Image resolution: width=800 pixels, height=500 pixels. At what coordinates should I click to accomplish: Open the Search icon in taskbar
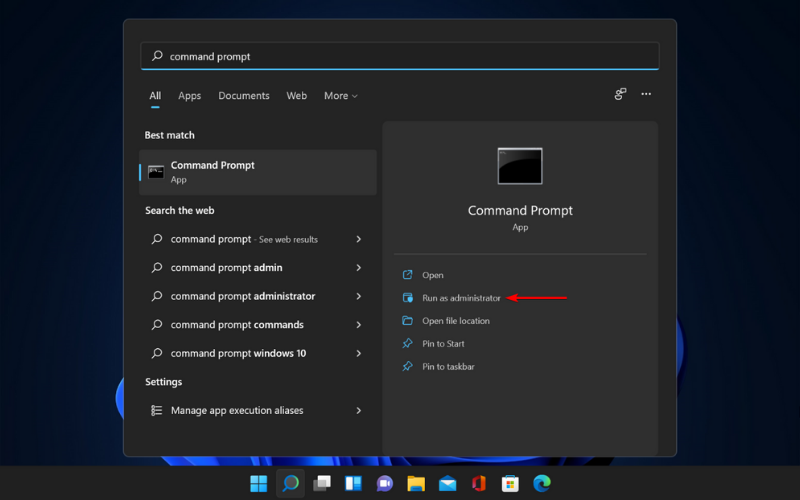pyautogui.click(x=290, y=483)
